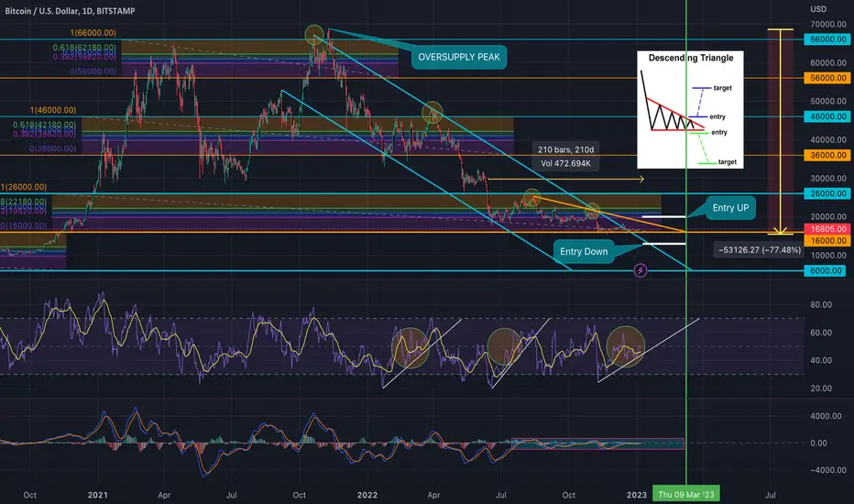The width and height of the screenshot is (854, 504).
Task: Click the 0.618(62180.00) Fibonacci level label
Action: click(x=84, y=48)
